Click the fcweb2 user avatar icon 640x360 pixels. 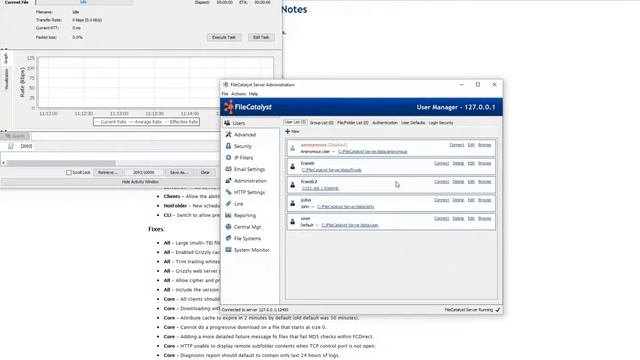pyautogui.click(x=293, y=185)
